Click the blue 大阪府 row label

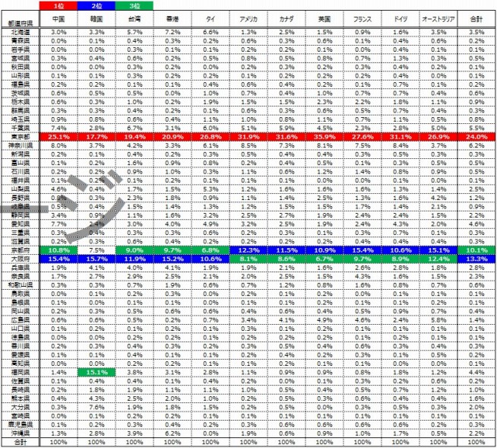(x=21, y=259)
